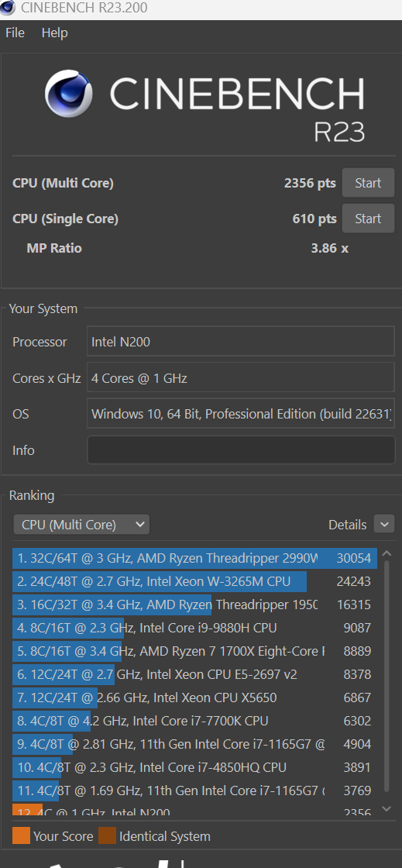The image size is (402, 868).
Task: Expand the Details arrow button
Action: pyautogui.click(x=383, y=524)
